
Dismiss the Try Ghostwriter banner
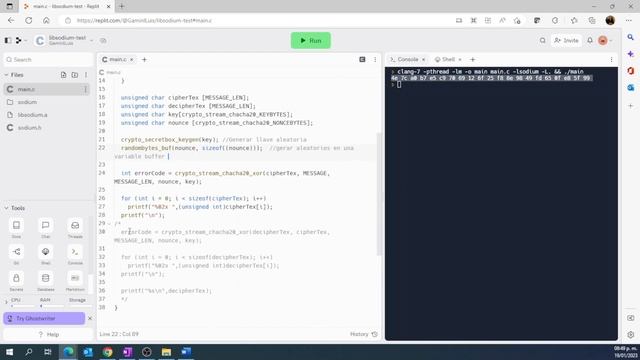90,318
